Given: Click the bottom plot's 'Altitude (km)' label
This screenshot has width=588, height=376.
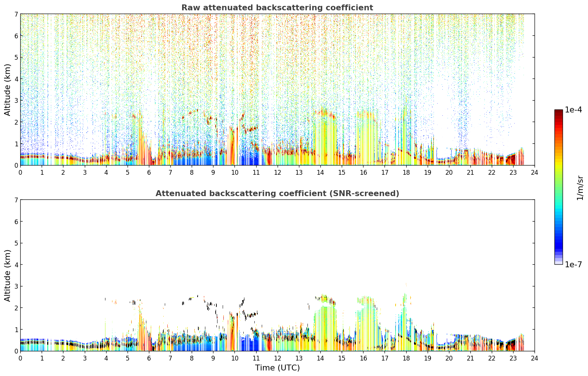Looking at the screenshot, I should (8, 275).
